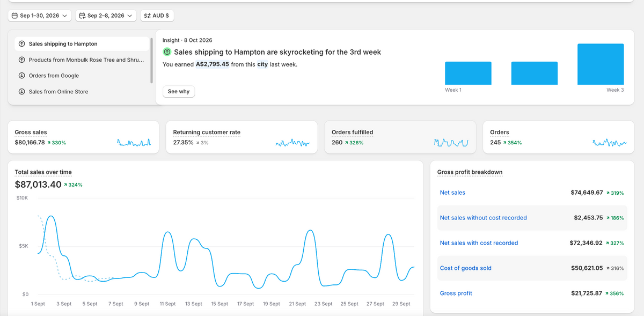This screenshot has height=316, width=644.
Task: Click the $2,453.75 value
Action: [589, 218]
